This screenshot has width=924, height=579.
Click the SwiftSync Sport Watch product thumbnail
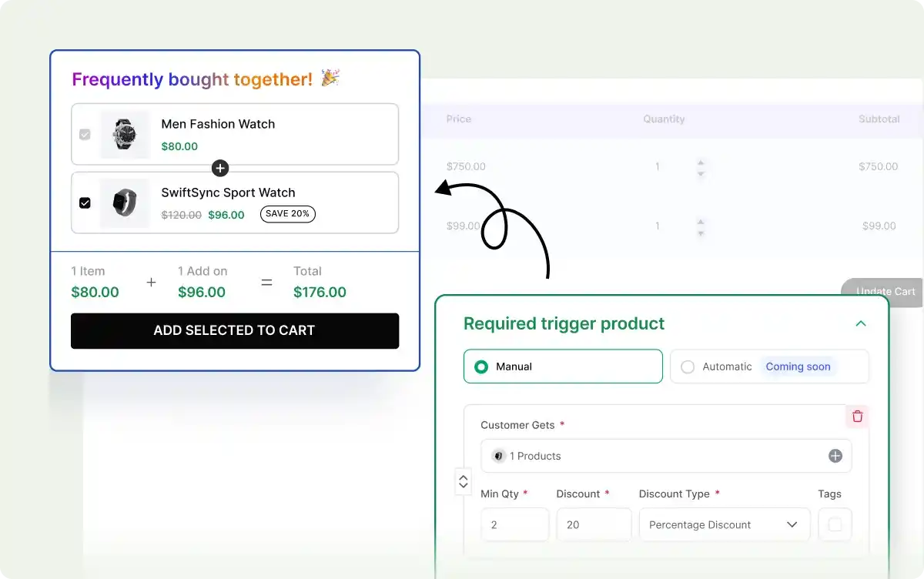[125, 202]
